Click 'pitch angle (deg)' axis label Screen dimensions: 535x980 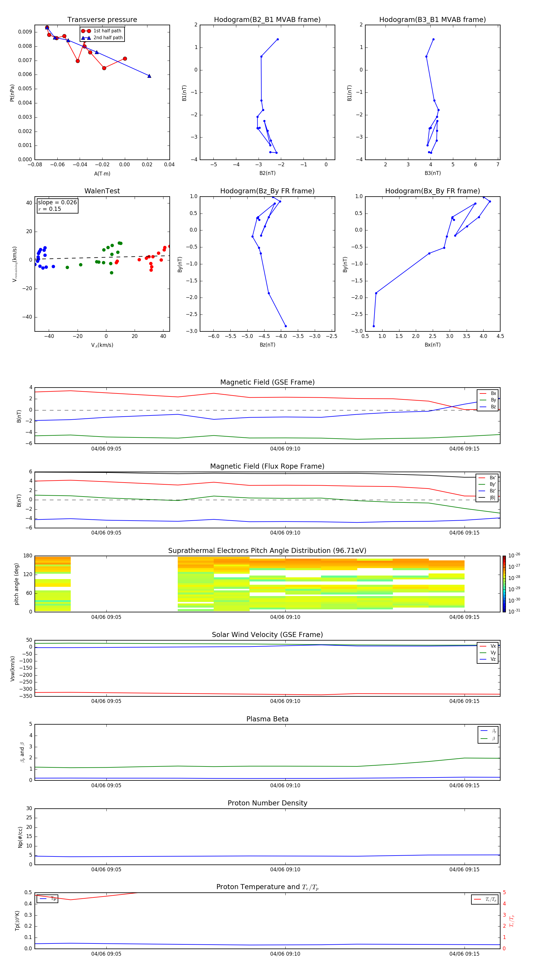point(16,584)
